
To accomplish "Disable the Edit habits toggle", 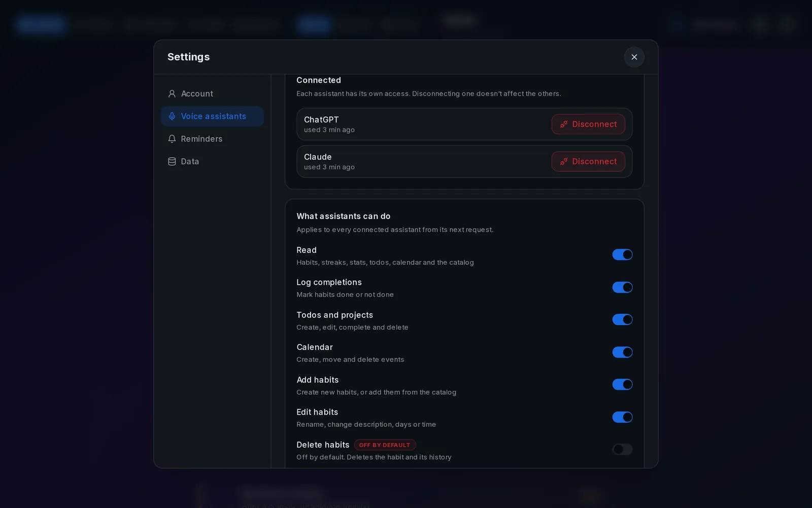I will 622,417.
